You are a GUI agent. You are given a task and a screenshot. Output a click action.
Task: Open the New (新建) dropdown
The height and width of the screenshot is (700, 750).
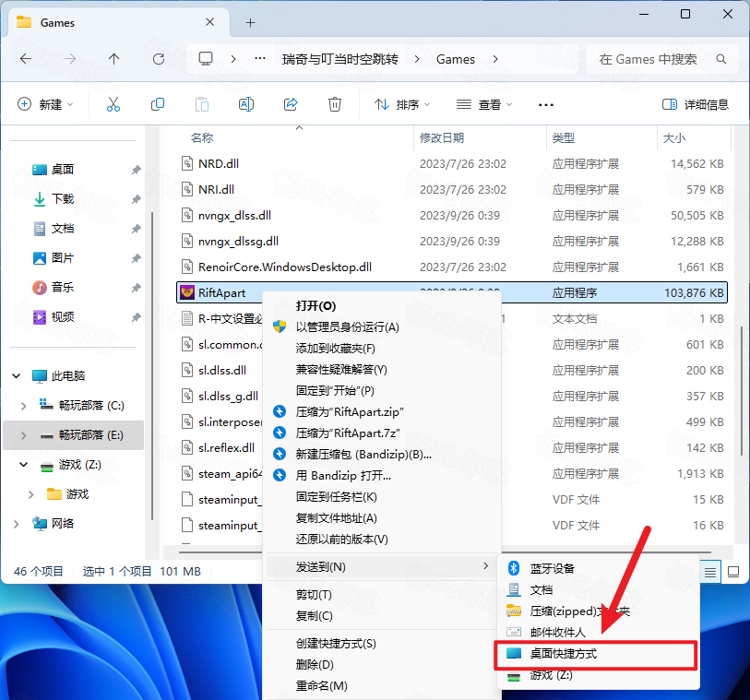(x=45, y=104)
